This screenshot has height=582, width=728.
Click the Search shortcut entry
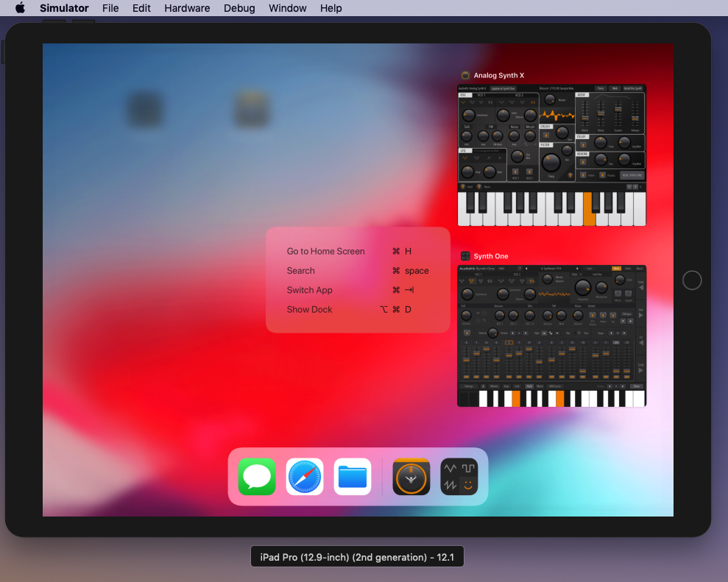(x=358, y=271)
